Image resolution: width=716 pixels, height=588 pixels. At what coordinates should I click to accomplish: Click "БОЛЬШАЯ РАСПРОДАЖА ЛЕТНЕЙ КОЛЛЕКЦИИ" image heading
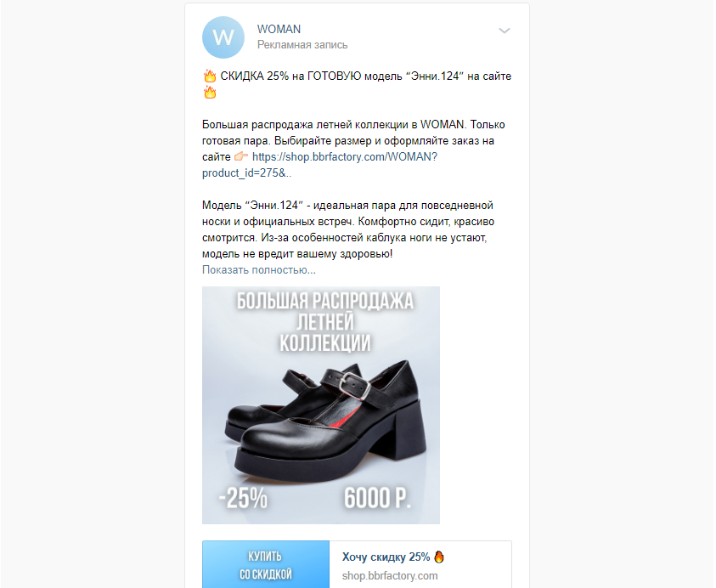pyautogui.click(x=325, y=322)
